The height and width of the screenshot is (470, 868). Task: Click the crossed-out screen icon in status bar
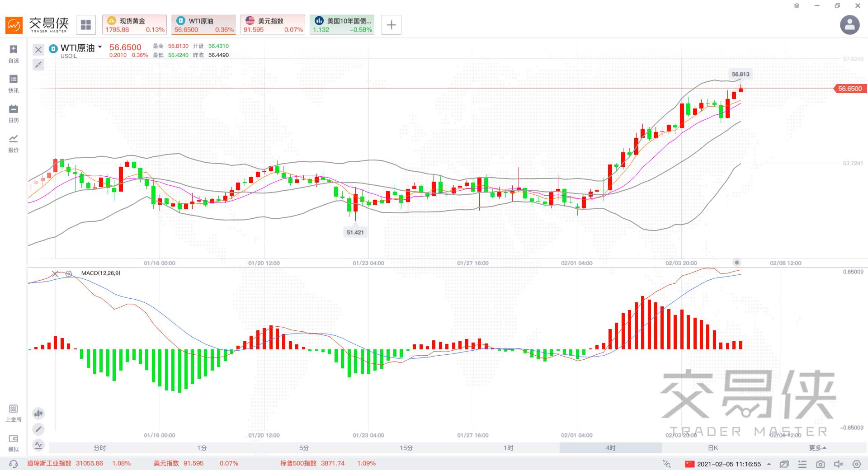tap(784, 464)
